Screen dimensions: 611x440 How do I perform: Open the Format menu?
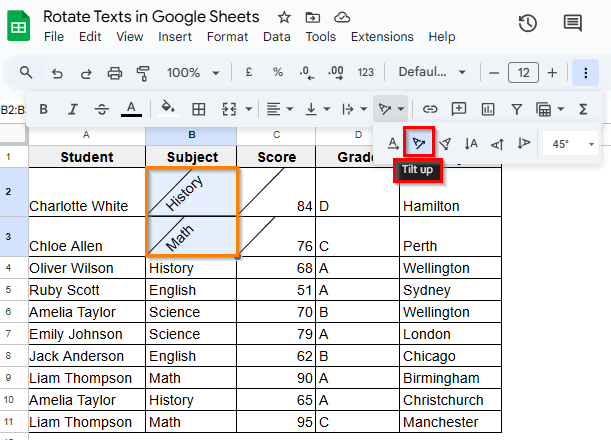[227, 37]
